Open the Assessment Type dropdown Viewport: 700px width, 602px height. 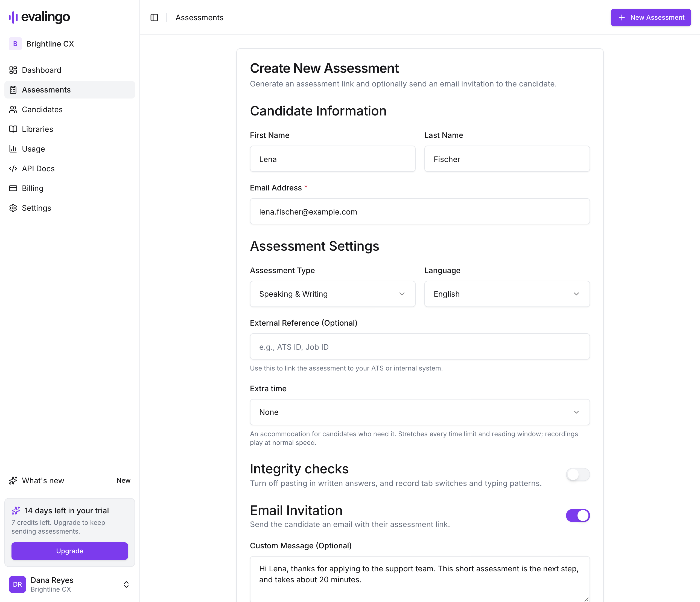click(x=332, y=294)
